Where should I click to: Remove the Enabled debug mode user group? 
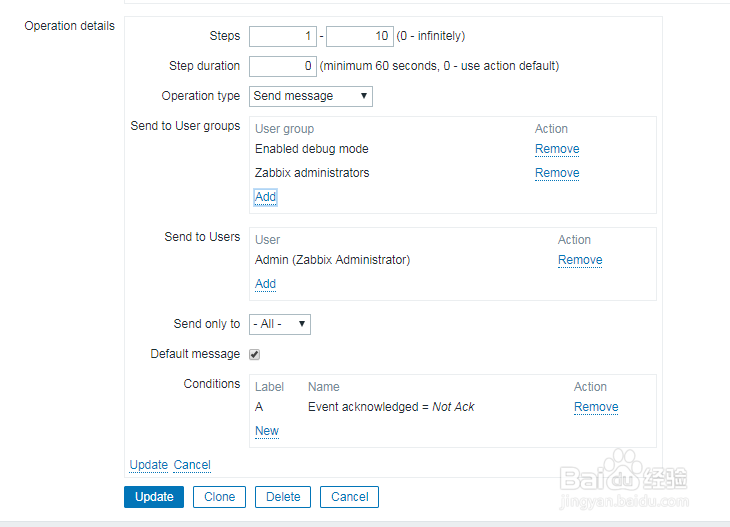[557, 149]
